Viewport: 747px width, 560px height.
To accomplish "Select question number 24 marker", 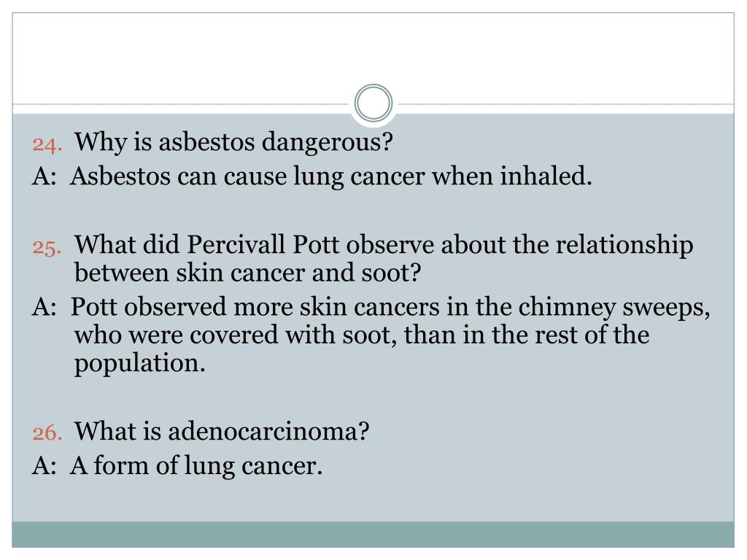I will pos(47,144).
